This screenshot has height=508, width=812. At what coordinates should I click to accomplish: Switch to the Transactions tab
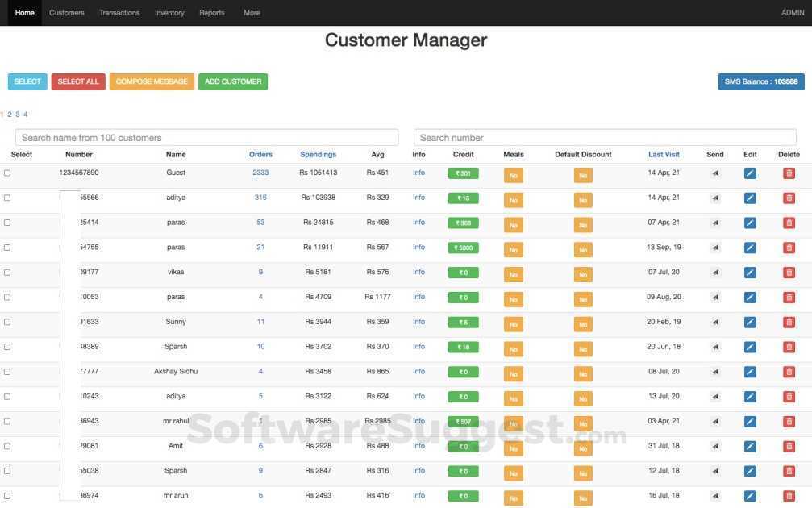[119, 11]
